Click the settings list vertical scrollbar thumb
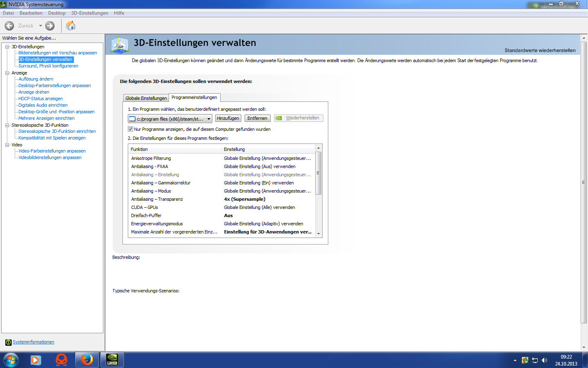The width and height of the screenshot is (588, 368). [318, 173]
